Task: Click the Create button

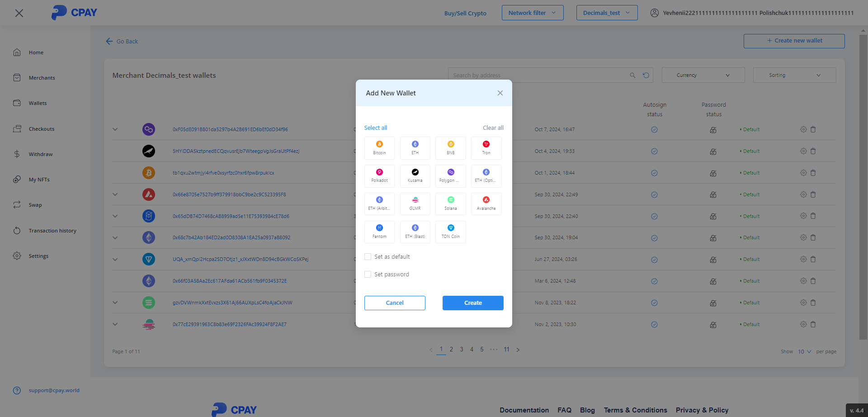Action: pos(472,303)
